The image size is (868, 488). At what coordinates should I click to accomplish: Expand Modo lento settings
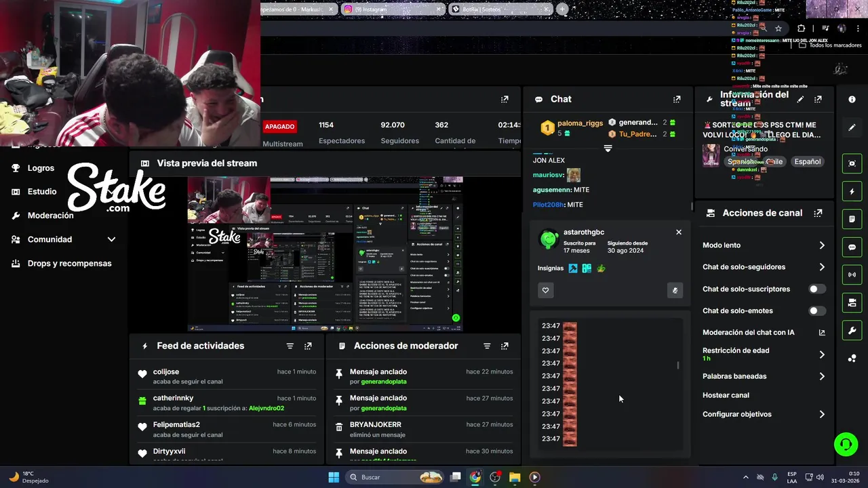click(822, 245)
